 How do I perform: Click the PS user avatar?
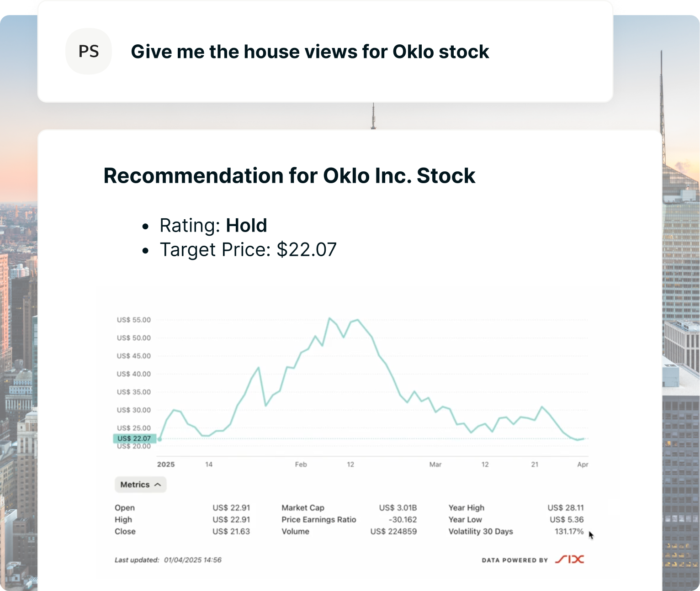(89, 51)
